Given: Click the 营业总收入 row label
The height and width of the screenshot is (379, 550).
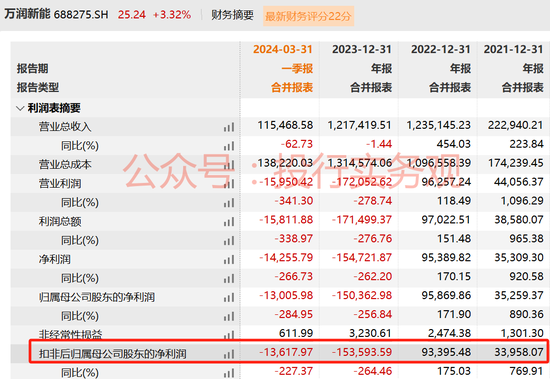Looking at the screenshot, I should (65, 127).
